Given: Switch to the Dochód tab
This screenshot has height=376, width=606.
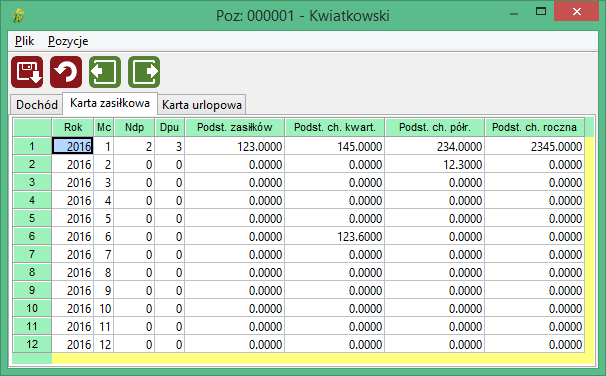Looking at the screenshot, I should (x=37, y=105).
